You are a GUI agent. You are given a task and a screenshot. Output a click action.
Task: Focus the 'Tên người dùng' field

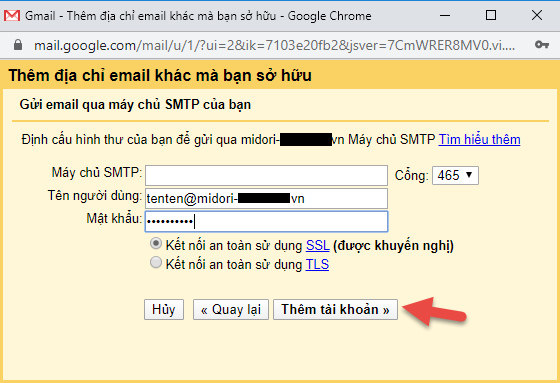(266, 198)
